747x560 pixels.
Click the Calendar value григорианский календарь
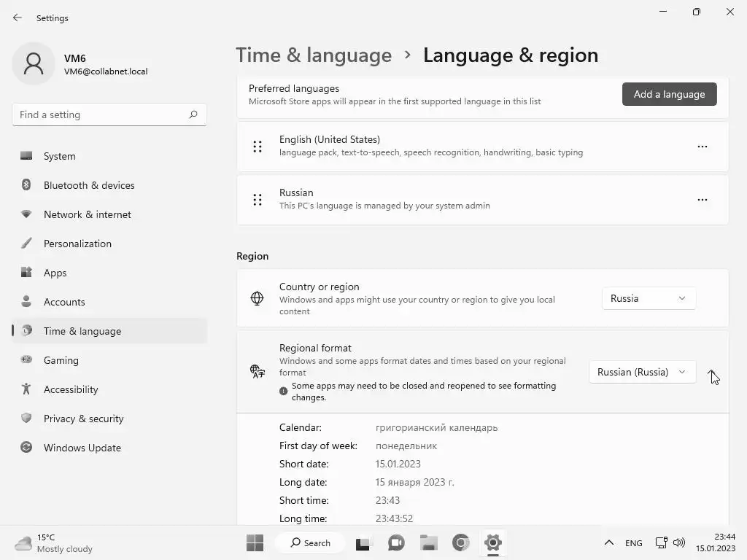pos(436,427)
